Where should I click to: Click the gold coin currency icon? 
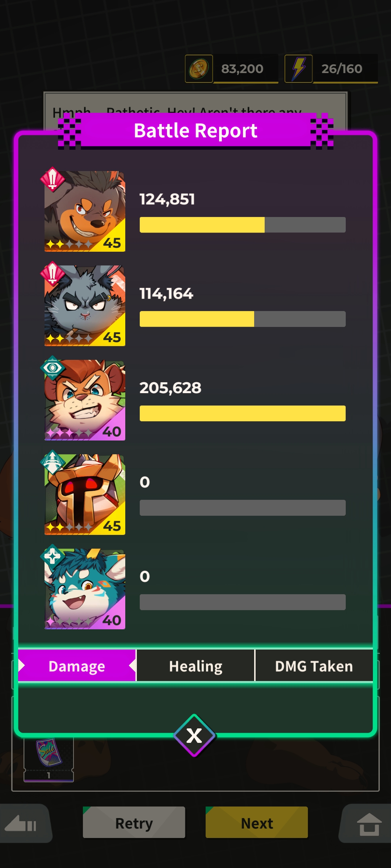199,69
